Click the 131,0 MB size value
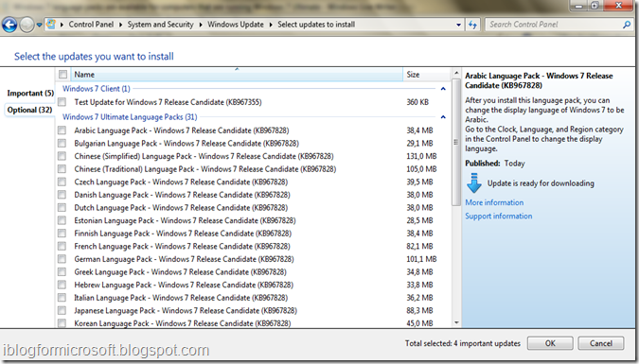639x364 pixels. coord(421,156)
